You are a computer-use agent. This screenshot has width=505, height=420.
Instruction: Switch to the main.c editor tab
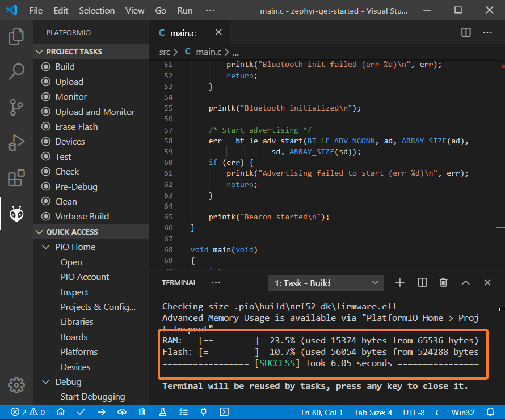tap(189, 32)
